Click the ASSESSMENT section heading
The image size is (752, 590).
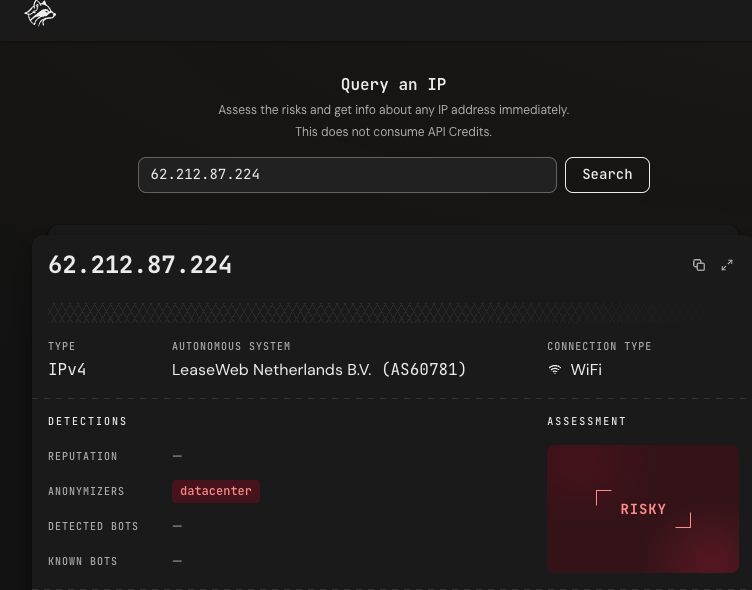point(587,421)
